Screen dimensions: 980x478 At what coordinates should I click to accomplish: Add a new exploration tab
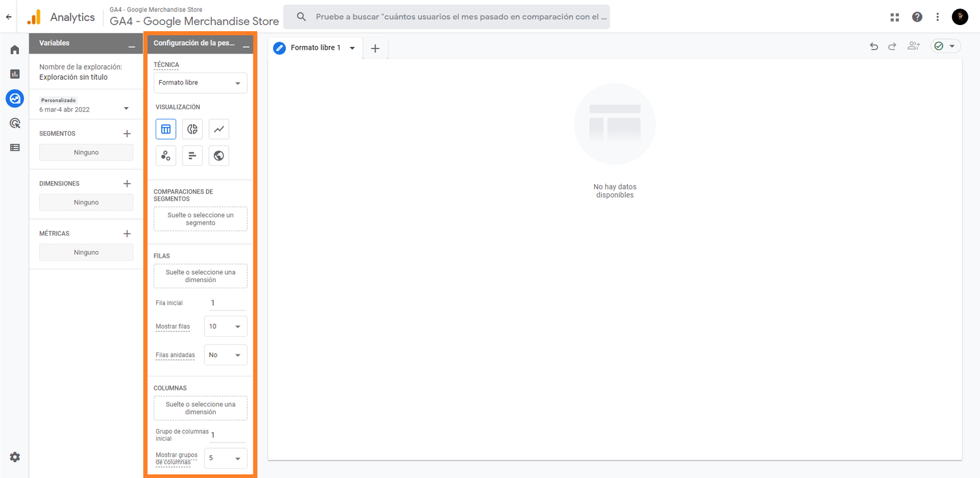[x=375, y=48]
